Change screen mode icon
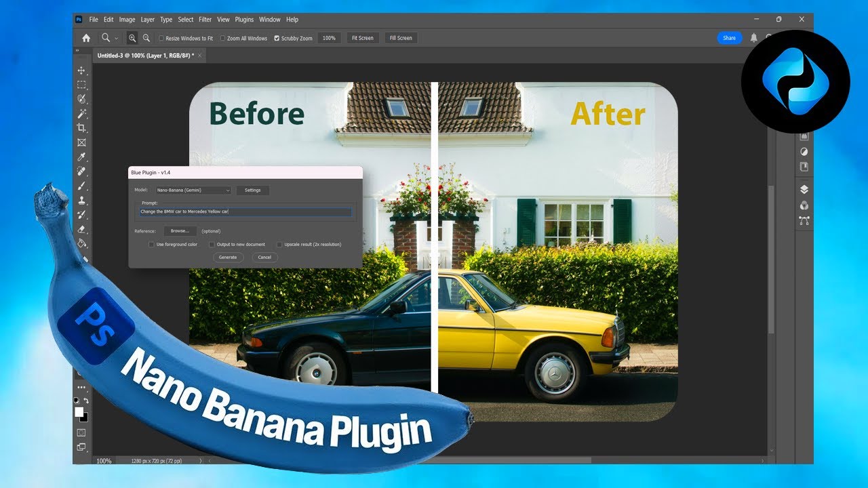This screenshot has height=488, width=868. [x=81, y=447]
